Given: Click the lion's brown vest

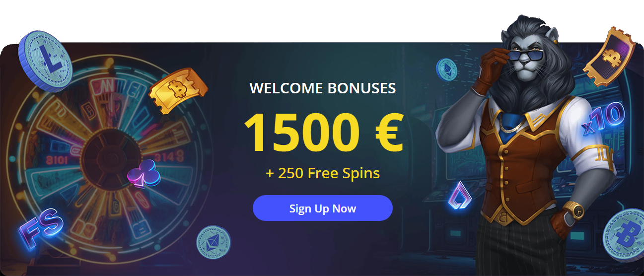Looking at the screenshot, I should click(x=527, y=165).
